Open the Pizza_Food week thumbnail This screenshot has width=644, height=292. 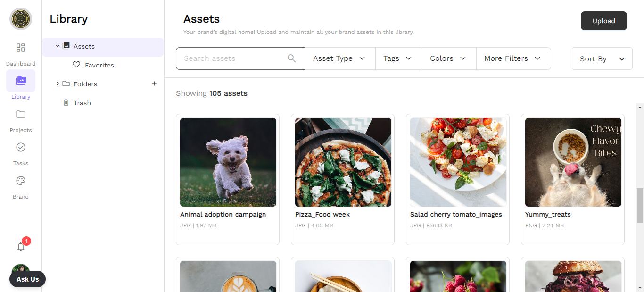click(x=343, y=162)
